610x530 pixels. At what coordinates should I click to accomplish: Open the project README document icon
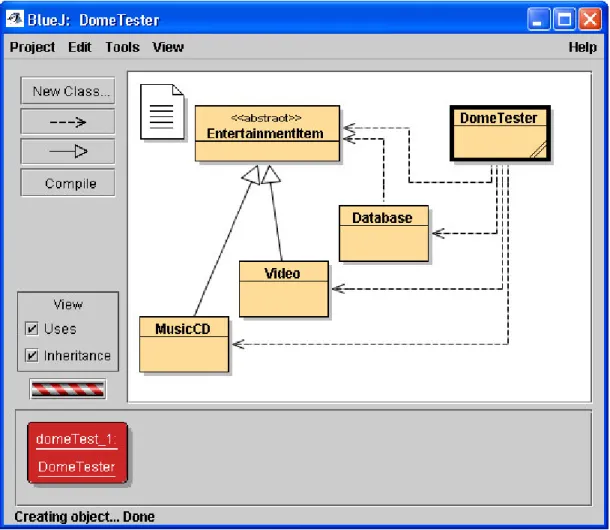point(162,112)
